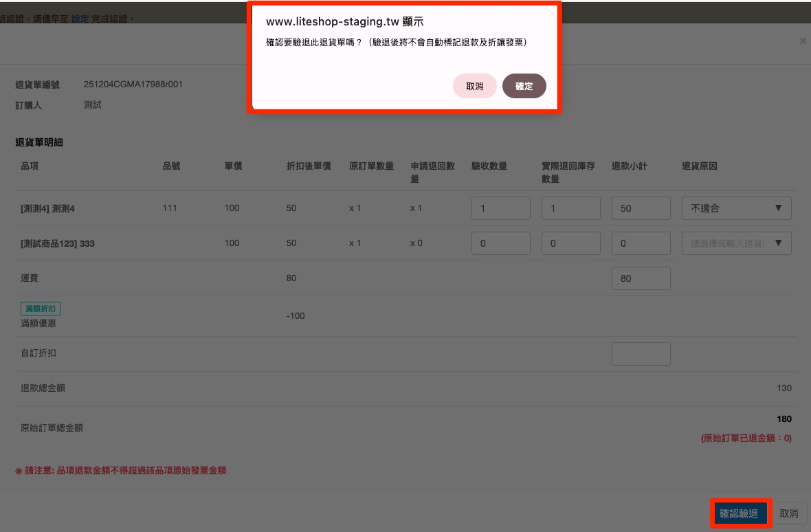Select 退款小計 field for 測試商品123 row
The image size is (811, 532).
pyautogui.click(x=641, y=243)
